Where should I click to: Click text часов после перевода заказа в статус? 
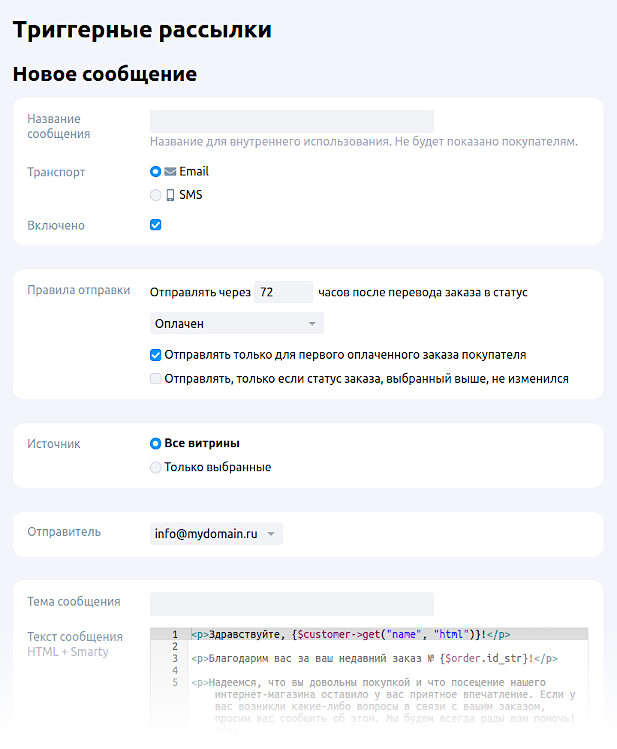pos(423,292)
